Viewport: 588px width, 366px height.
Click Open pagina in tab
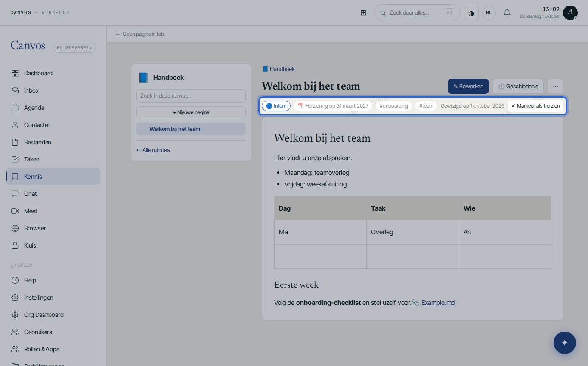tap(139, 34)
